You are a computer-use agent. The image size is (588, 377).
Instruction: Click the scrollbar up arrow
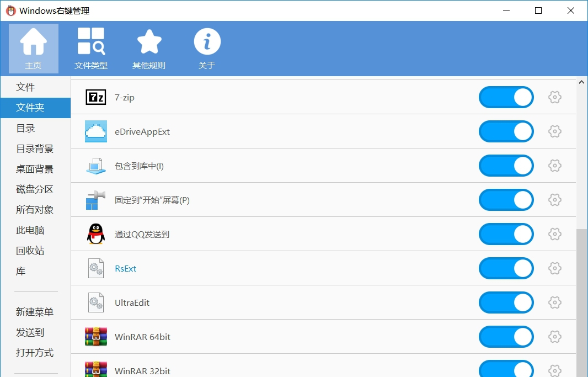pos(581,81)
